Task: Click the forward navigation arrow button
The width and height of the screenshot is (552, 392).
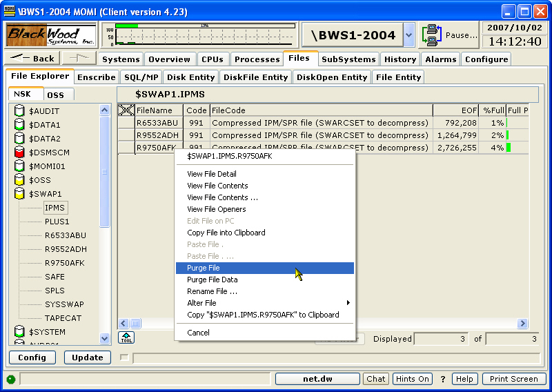Action: [x=79, y=58]
